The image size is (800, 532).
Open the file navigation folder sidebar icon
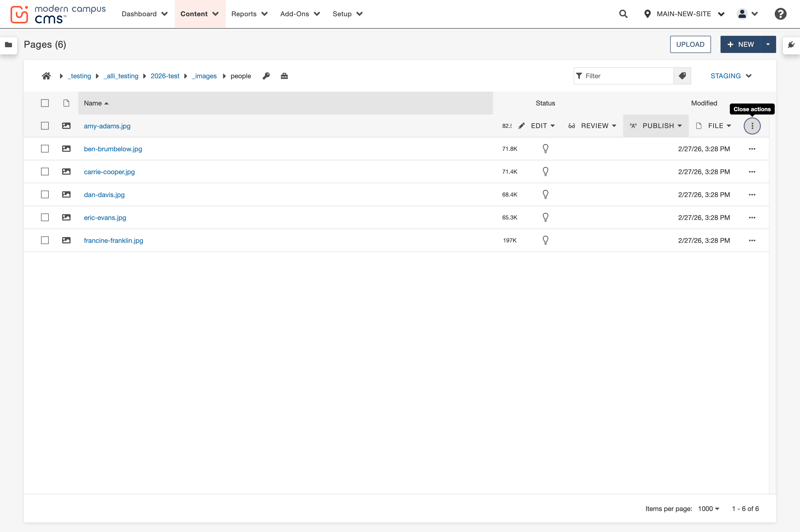(9, 45)
